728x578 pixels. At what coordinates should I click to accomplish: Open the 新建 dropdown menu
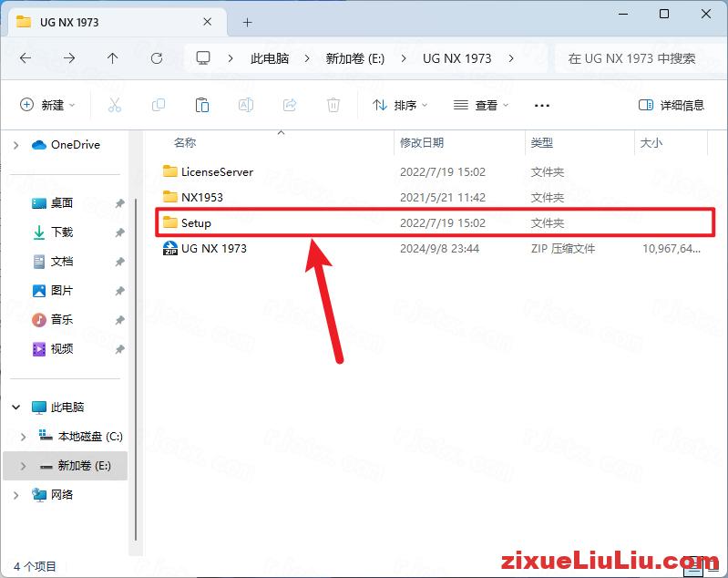click(x=47, y=105)
